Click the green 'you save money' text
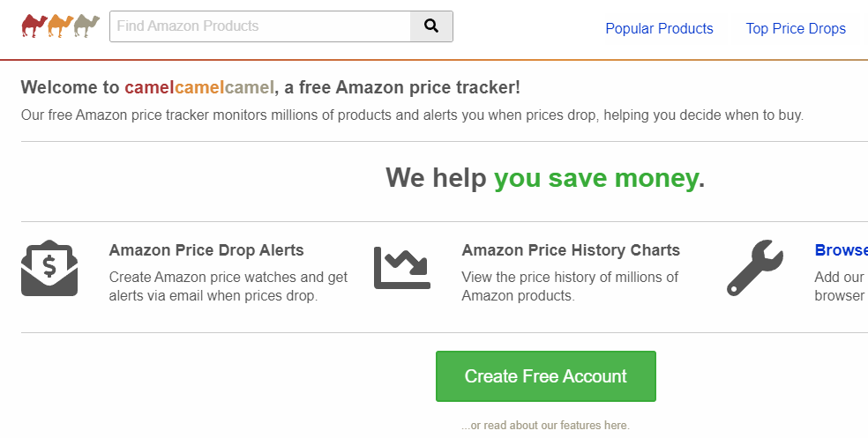Image resolution: width=868 pixels, height=438 pixels. (595, 178)
